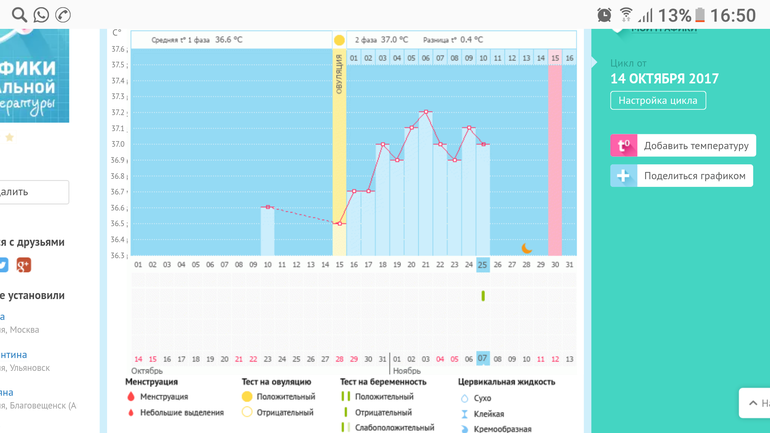
Task: Select the highlighted day 25 on the axis
Action: [483, 265]
